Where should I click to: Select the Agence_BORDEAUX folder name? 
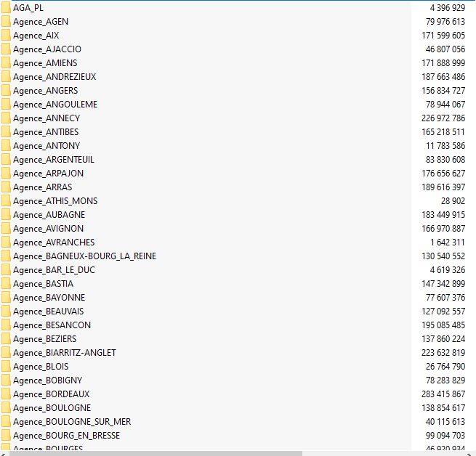pyautogui.click(x=52, y=394)
